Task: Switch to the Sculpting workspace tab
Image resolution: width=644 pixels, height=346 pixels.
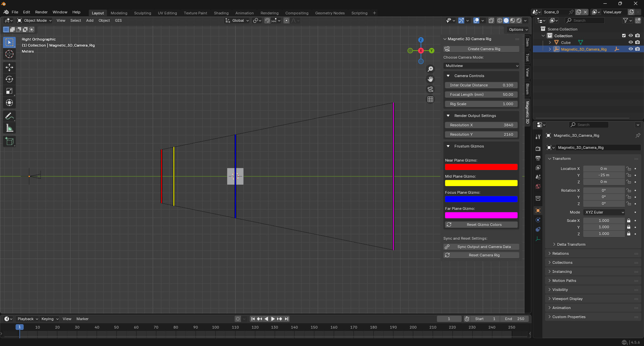Action: click(x=143, y=13)
